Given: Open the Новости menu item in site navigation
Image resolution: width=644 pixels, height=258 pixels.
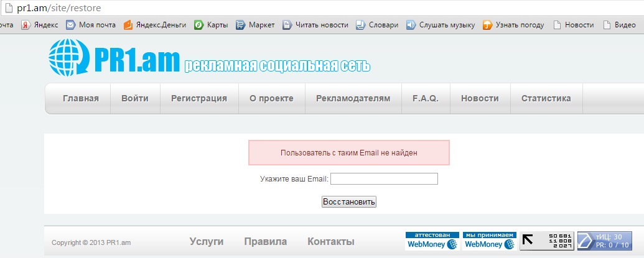Looking at the screenshot, I should pyautogui.click(x=480, y=98).
